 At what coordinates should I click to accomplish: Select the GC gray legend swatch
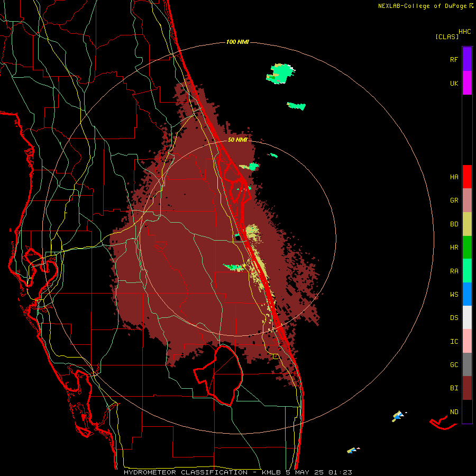(467, 364)
